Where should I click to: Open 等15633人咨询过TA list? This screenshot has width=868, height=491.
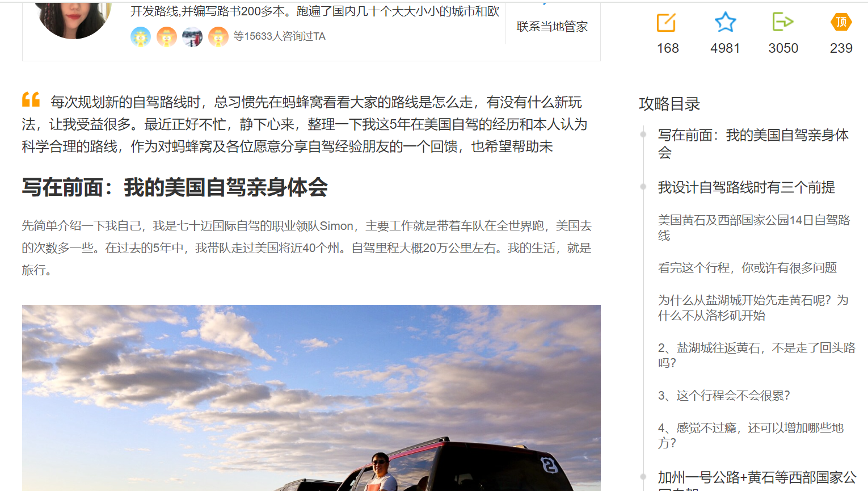pos(280,36)
